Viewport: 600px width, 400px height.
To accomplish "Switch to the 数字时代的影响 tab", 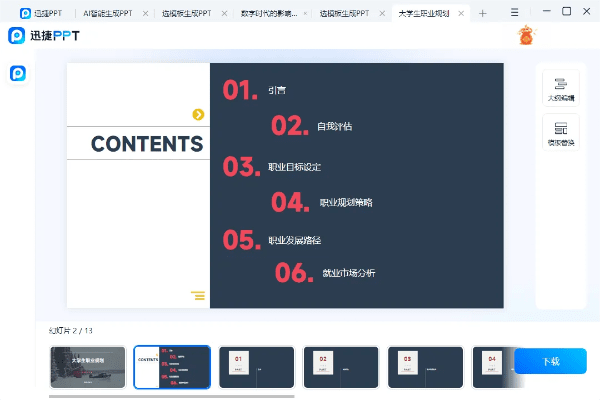I will 269,13.
